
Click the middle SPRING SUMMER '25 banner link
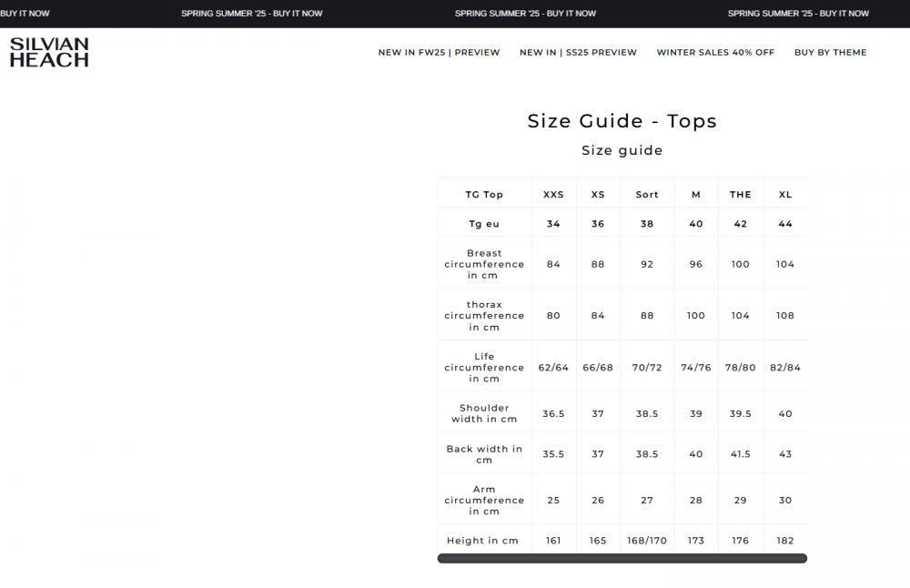point(525,14)
